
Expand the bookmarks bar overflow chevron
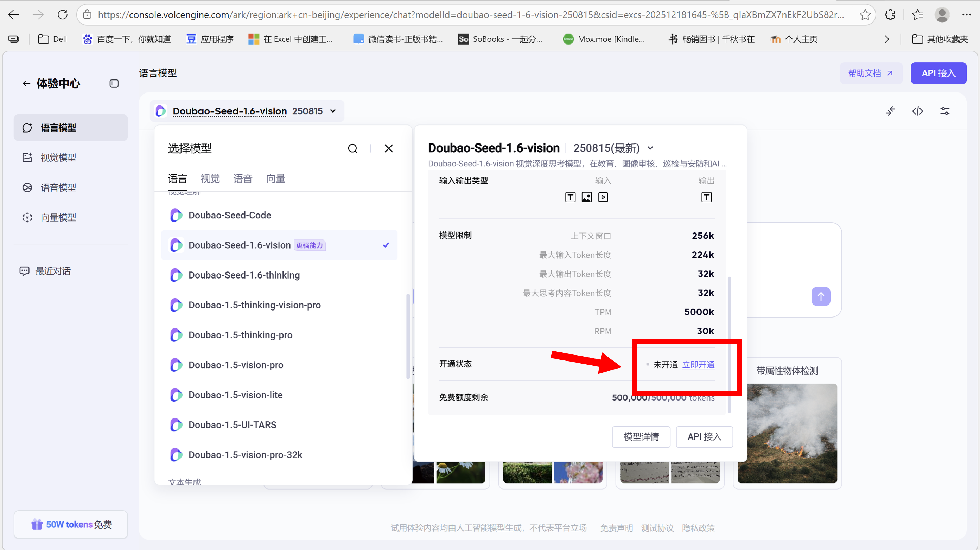[886, 39]
